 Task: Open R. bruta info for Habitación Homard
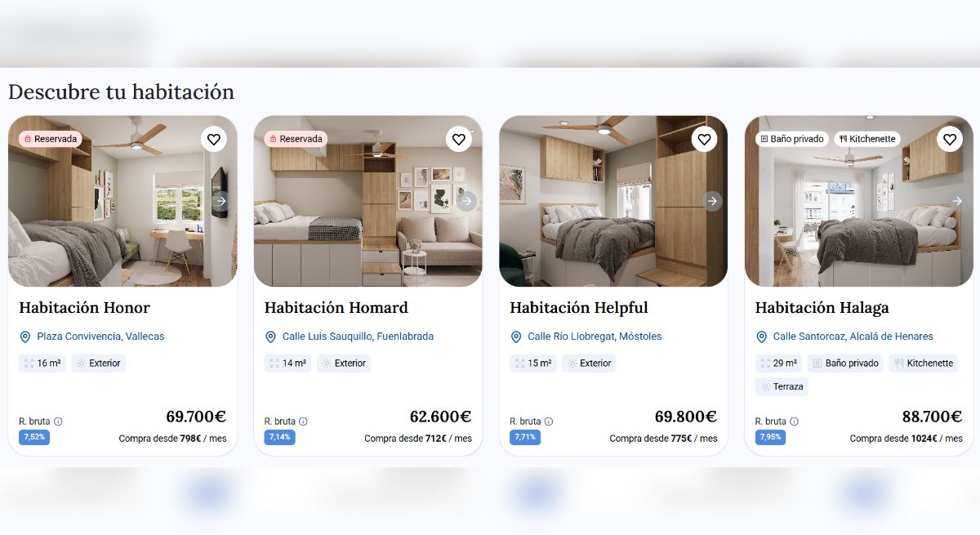(x=303, y=421)
